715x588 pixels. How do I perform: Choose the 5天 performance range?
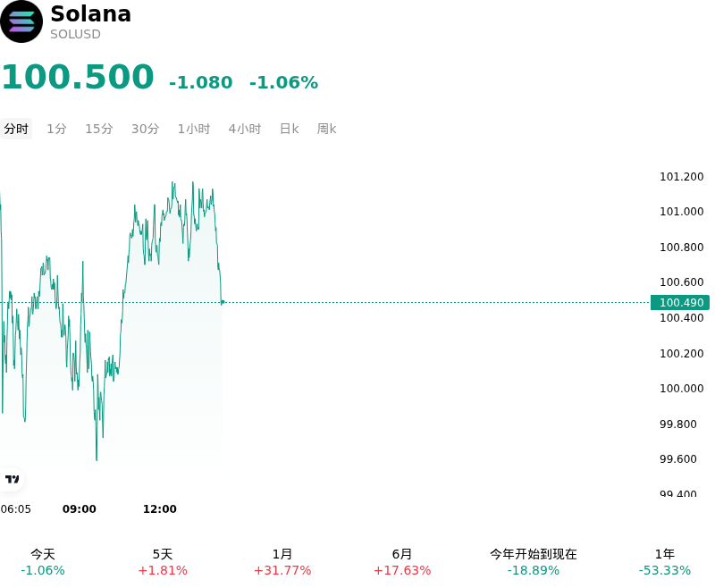tap(163, 562)
